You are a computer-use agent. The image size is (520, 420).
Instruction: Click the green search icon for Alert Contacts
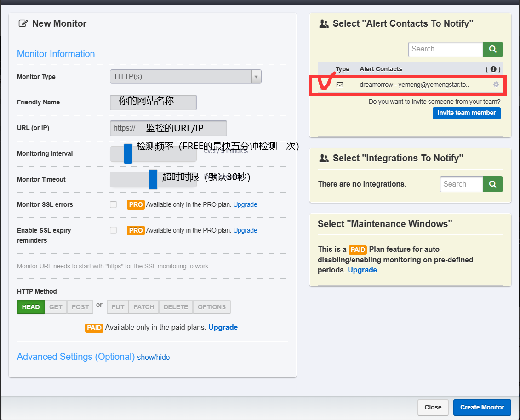pyautogui.click(x=492, y=49)
